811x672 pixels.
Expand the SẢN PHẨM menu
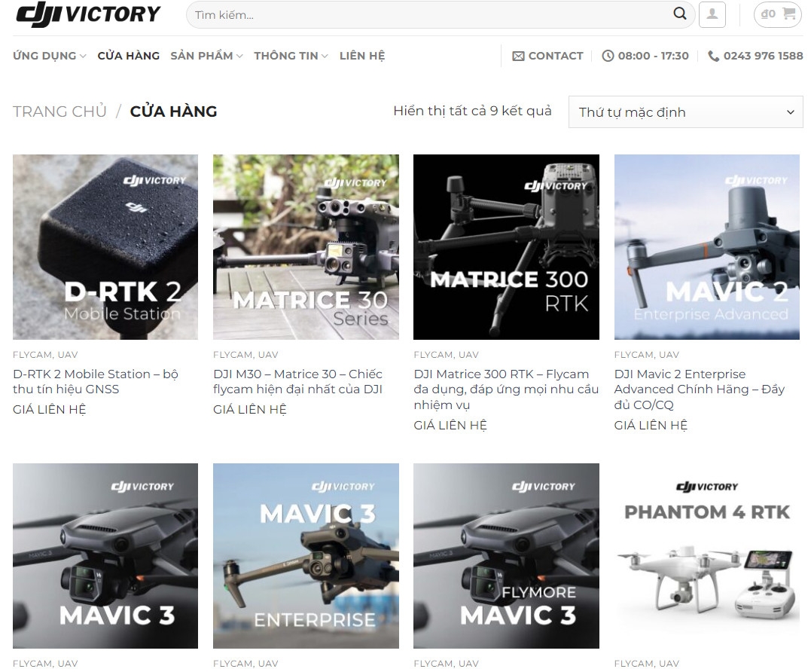coord(206,56)
